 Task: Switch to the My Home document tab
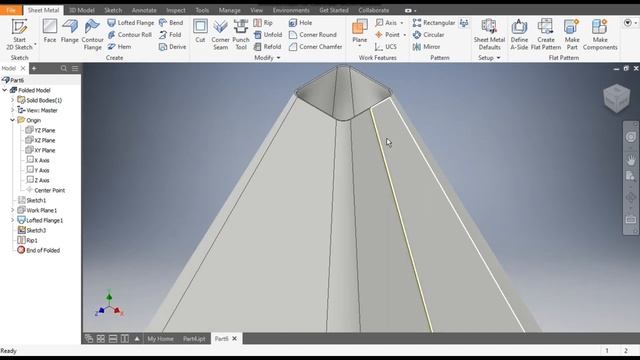point(160,339)
